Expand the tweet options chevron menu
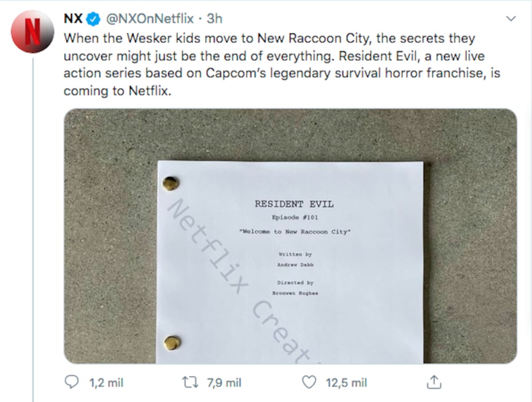532x402 pixels. (x=511, y=19)
